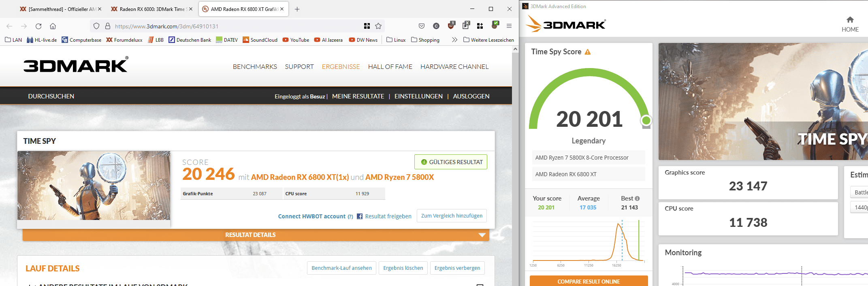Screen dimensions: 868x286
Task: Bookmark this page with the star icon
Action: point(378,26)
